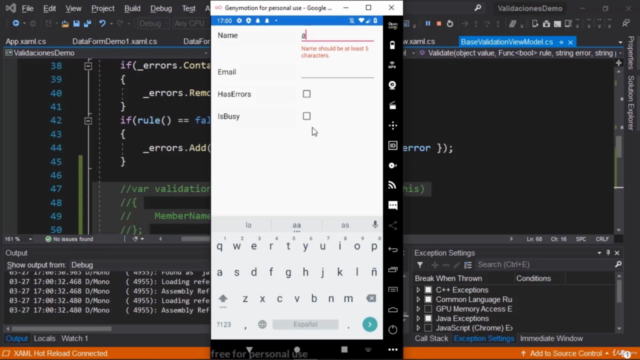The height and width of the screenshot is (360, 640).
Task: Tap the keyboard shift arrow key
Action: (223, 298)
